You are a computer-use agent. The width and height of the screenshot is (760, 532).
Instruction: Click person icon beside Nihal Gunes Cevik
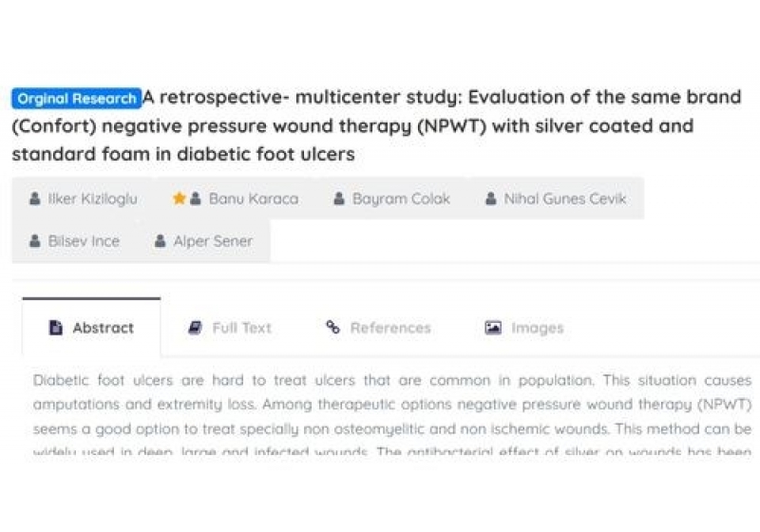tap(490, 199)
